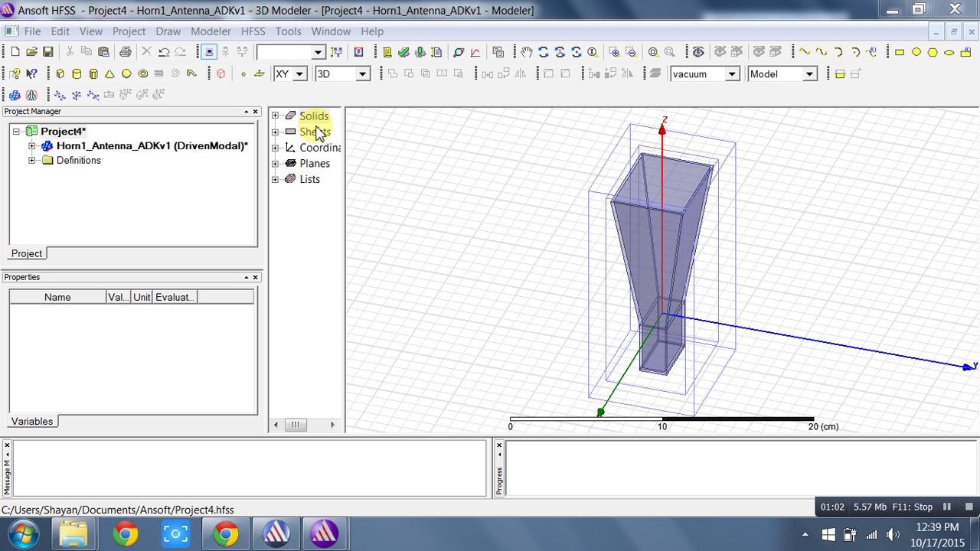Click the Paste clipboard icon
This screenshot has width=980, height=551.
(x=103, y=52)
